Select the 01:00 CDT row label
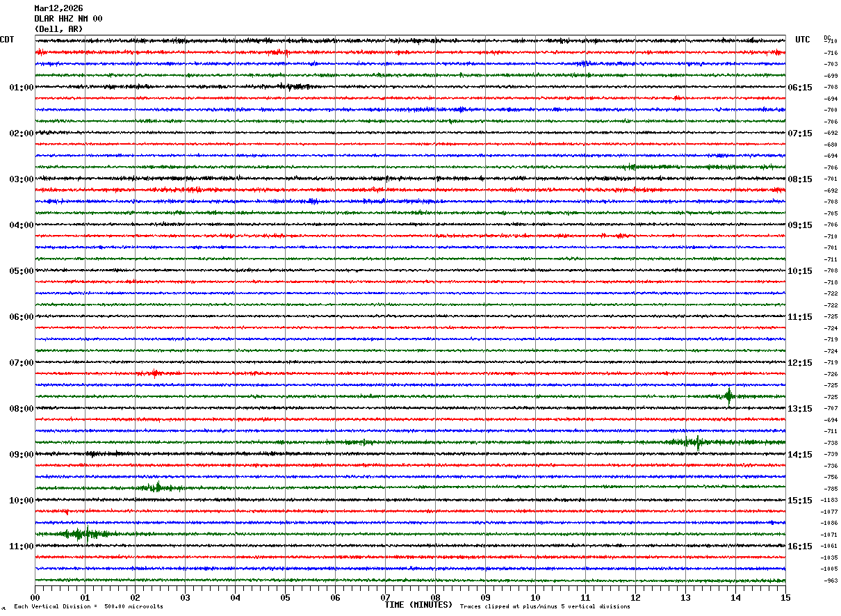The width and height of the screenshot is (841, 616). 21,88
